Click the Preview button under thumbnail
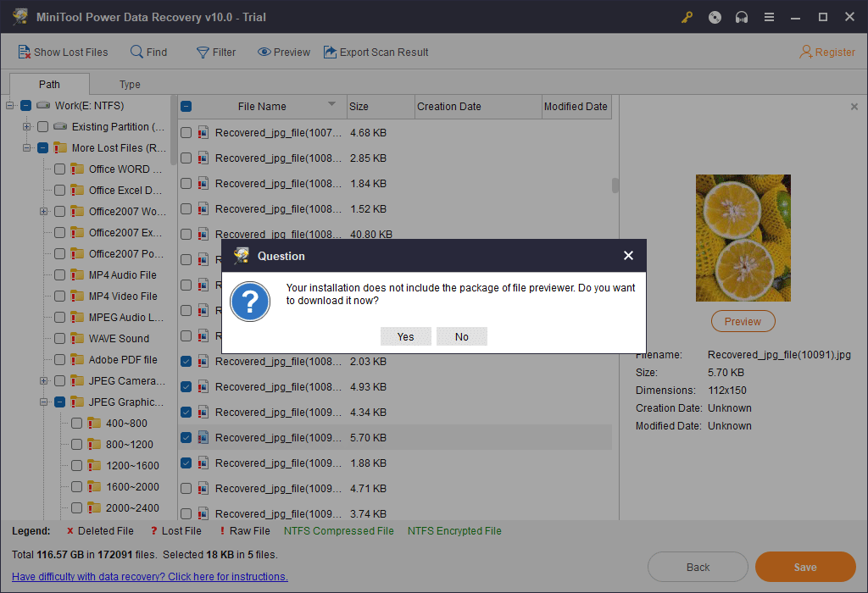Image resolution: width=868 pixels, height=593 pixels. 743,321
